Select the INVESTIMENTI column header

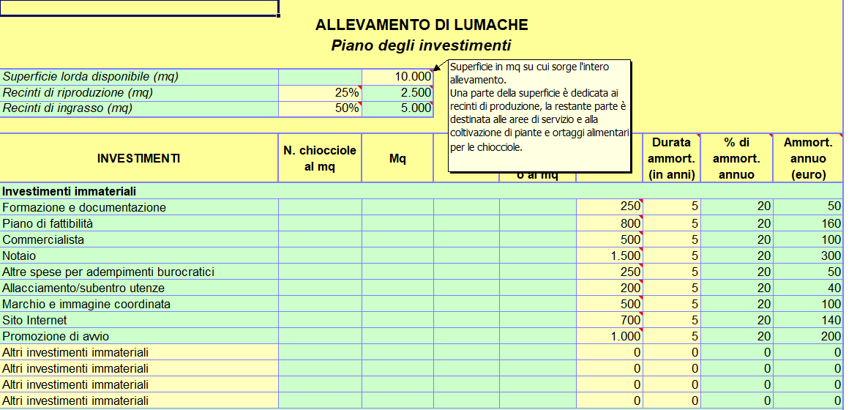[139, 158]
